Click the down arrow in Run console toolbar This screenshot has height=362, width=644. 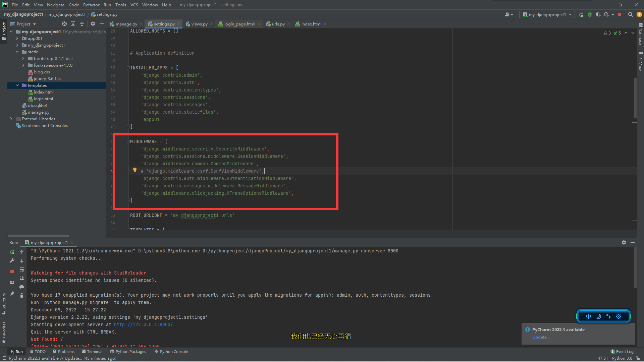tap(22, 260)
